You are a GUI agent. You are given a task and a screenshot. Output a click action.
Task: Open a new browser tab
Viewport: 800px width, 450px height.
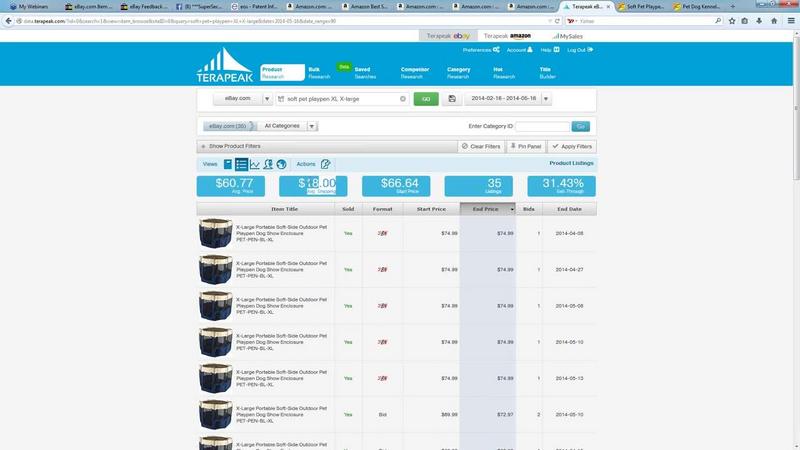point(733,7)
